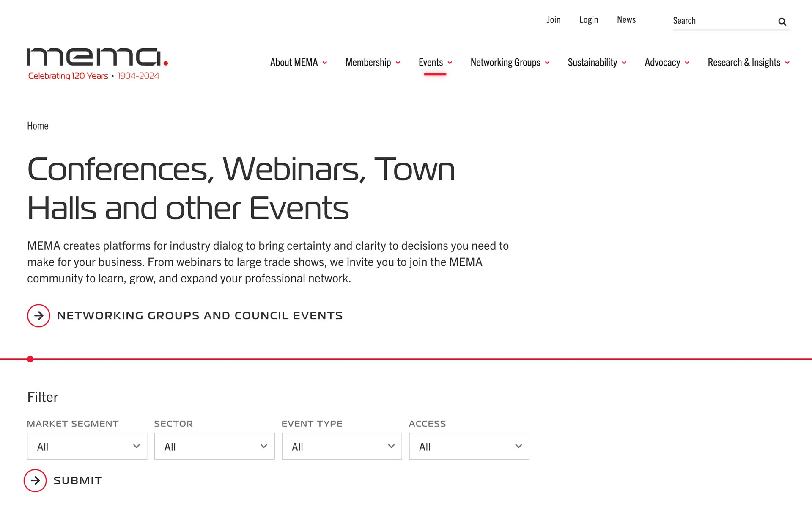The width and height of the screenshot is (812, 508).
Task: Open the Sector dropdown
Action: tap(214, 446)
